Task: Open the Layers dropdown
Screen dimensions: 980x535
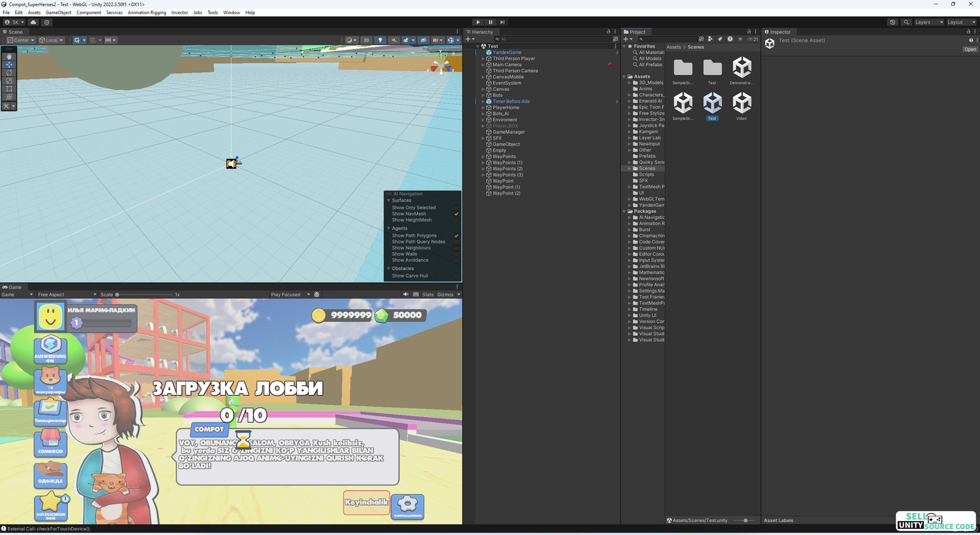Action: [x=929, y=22]
